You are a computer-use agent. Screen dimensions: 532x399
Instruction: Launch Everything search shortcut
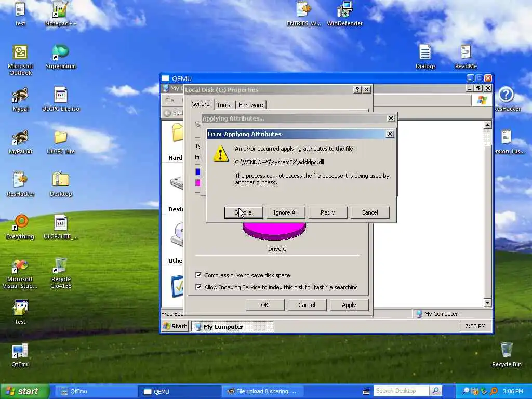coord(20,227)
